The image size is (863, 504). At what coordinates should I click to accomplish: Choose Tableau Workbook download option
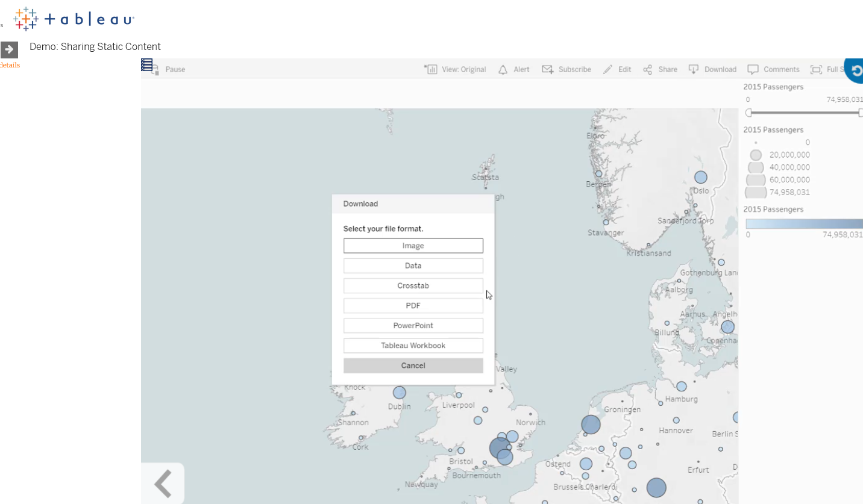413,346
